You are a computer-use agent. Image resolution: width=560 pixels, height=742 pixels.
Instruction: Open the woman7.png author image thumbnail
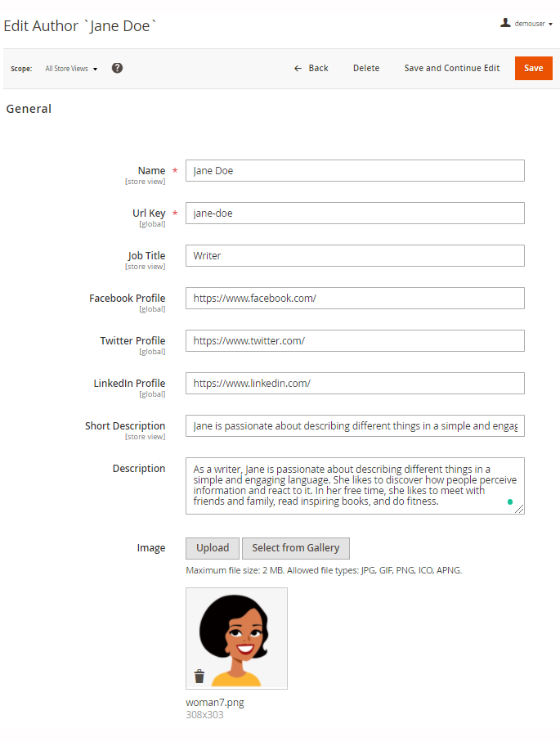[236, 638]
